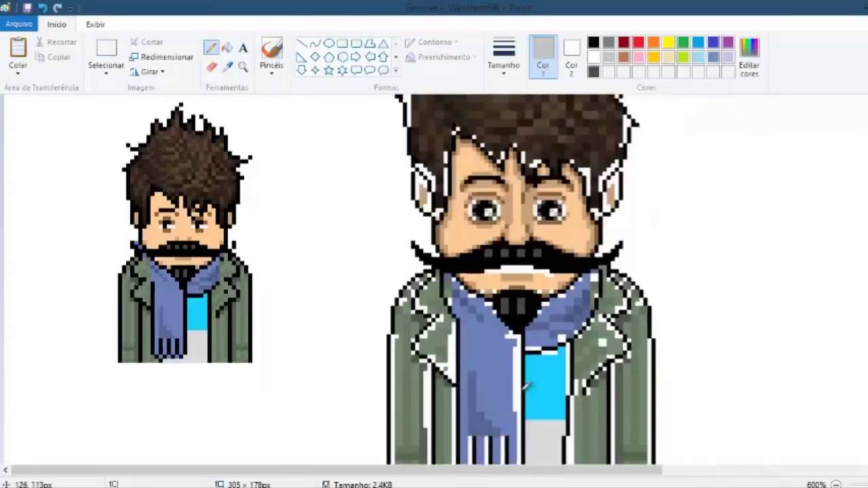Switch to the Início tab
This screenshot has width=868, height=488.
[57, 24]
